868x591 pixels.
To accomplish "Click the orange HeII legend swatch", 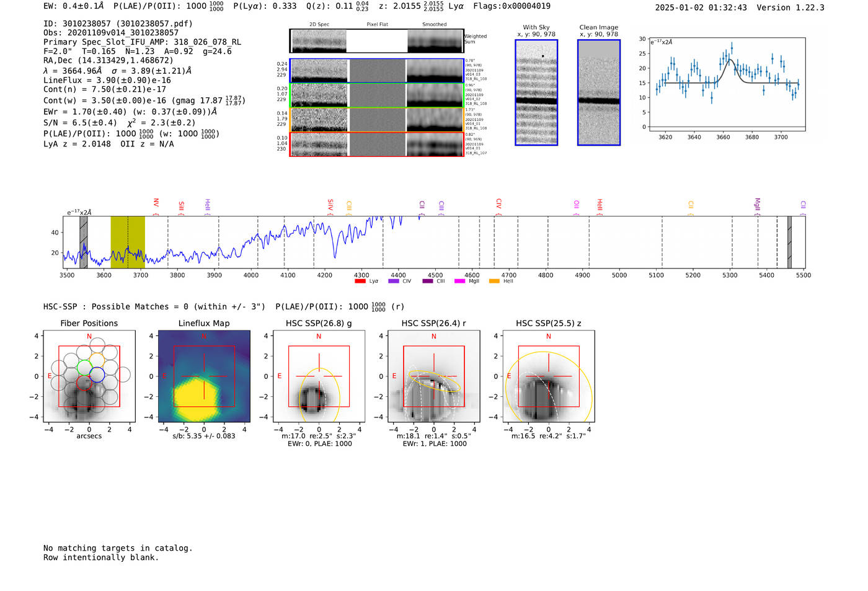I will 494,282.
